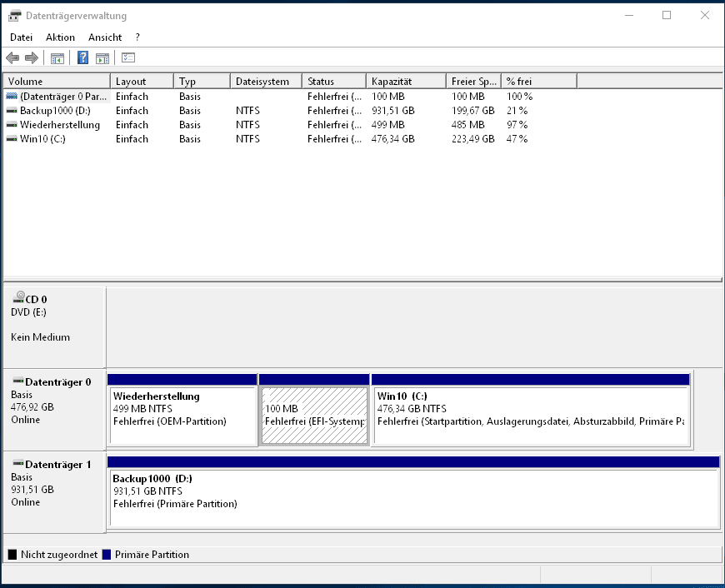
Task: Toggle the console tree toolbar icon
Action: [x=57, y=58]
